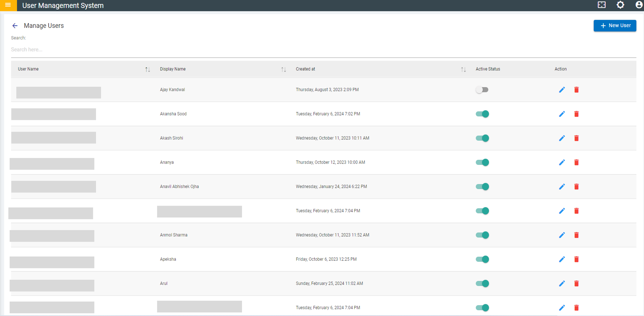Sort by the Display Name column arrows
Image resolution: width=644 pixels, height=316 pixels.
click(283, 69)
